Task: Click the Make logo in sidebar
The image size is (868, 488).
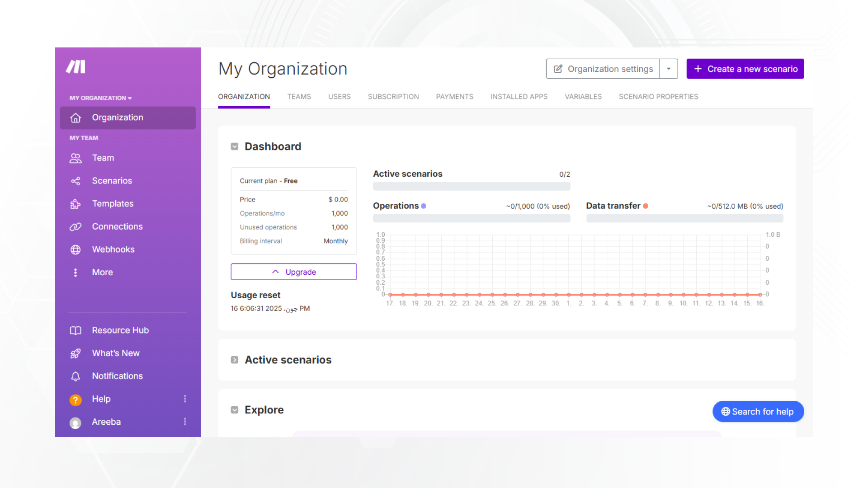Action: click(75, 67)
